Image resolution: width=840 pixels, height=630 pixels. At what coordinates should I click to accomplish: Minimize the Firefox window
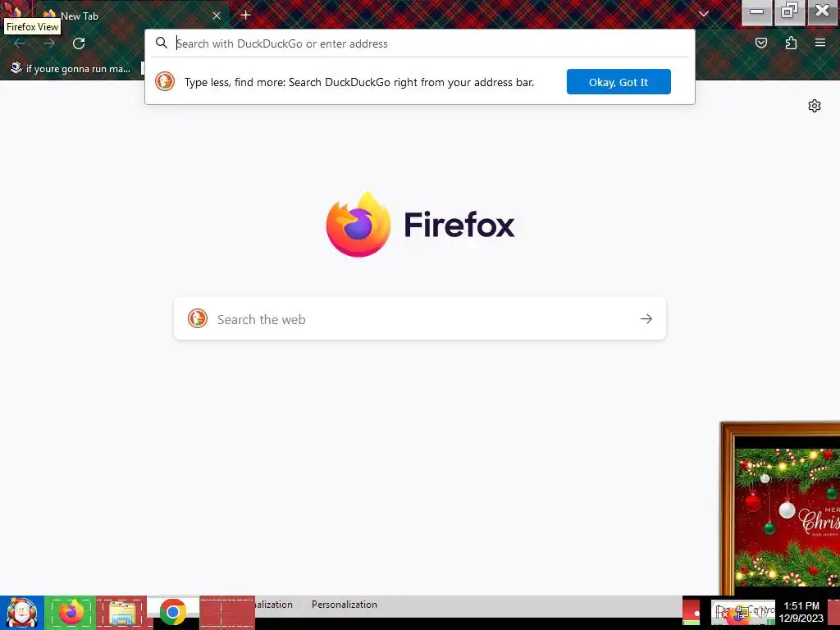click(756, 11)
